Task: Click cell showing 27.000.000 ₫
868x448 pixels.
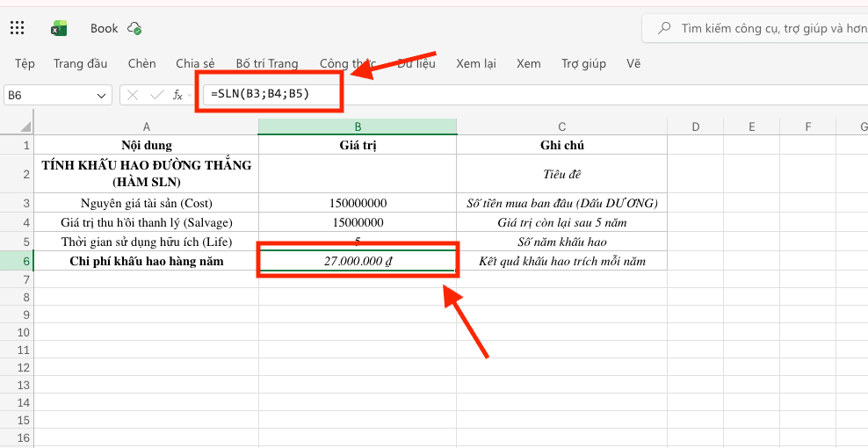Action: tap(358, 262)
